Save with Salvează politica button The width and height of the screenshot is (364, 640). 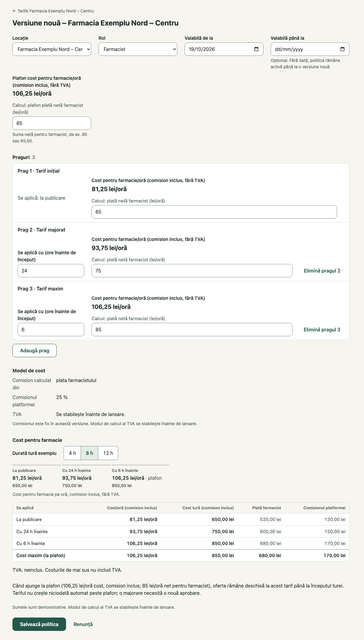tap(39, 624)
